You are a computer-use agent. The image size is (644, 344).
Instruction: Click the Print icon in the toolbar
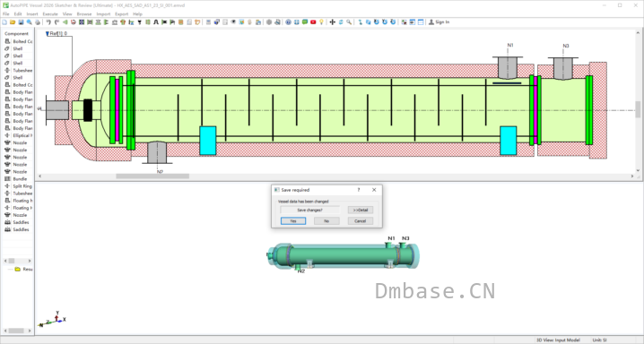pyautogui.click(x=38, y=22)
